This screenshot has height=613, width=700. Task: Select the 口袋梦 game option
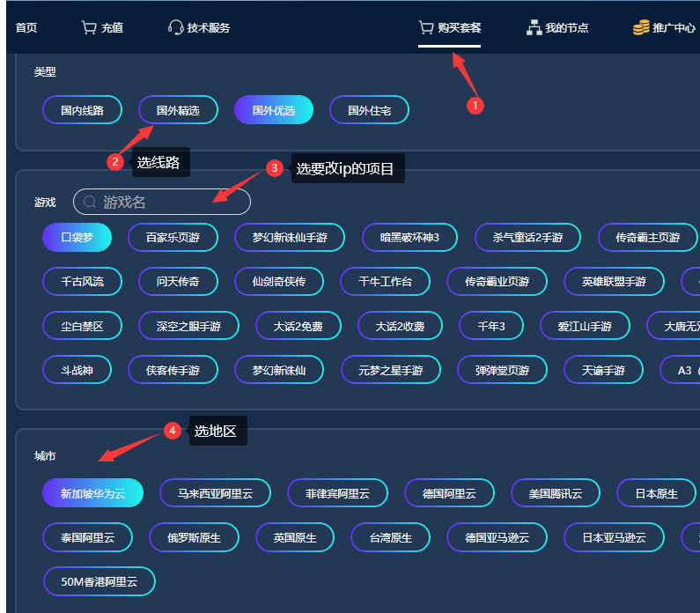pos(77,237)
